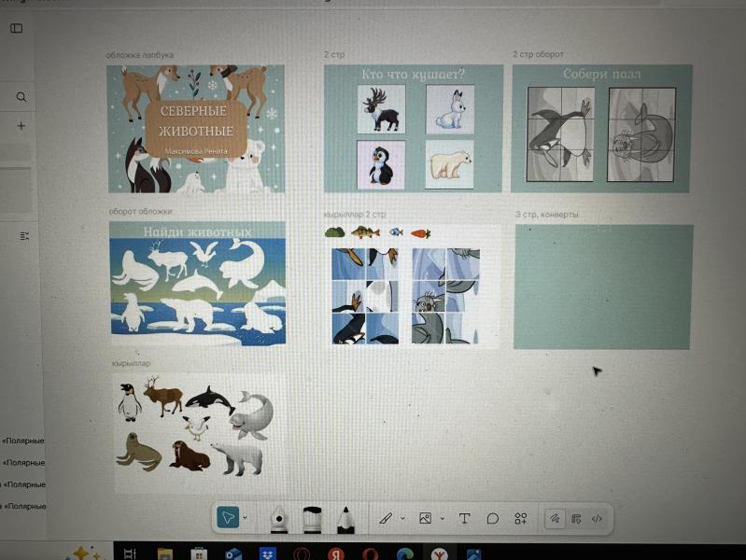This screenshot has height=560, width=746.
Task: Switch to Design mode toggle
Action: pos(576,518)
